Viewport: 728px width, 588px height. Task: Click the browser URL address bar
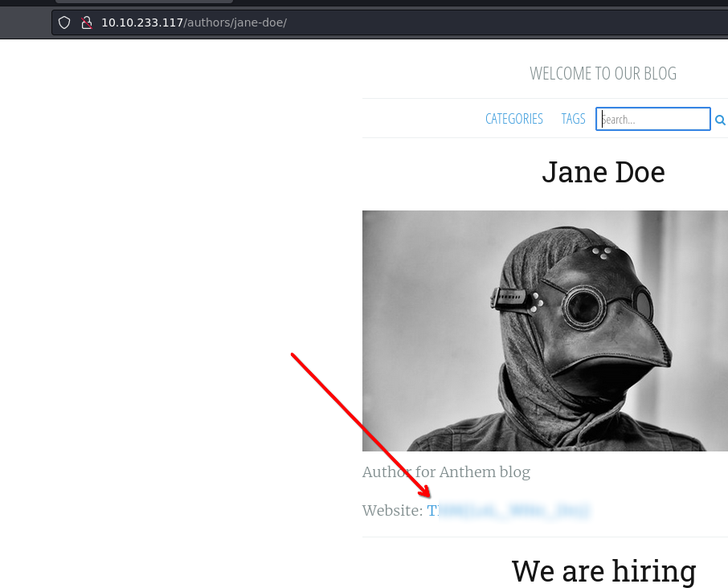point(402,22)
